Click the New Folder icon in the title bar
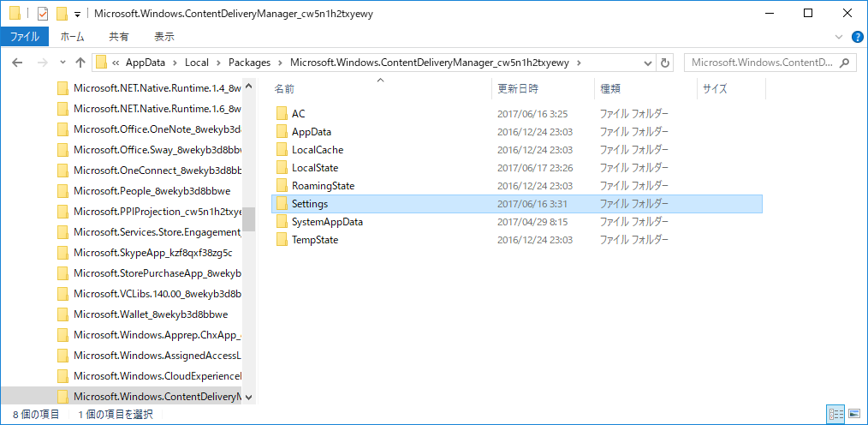 (x=62, y=14)
